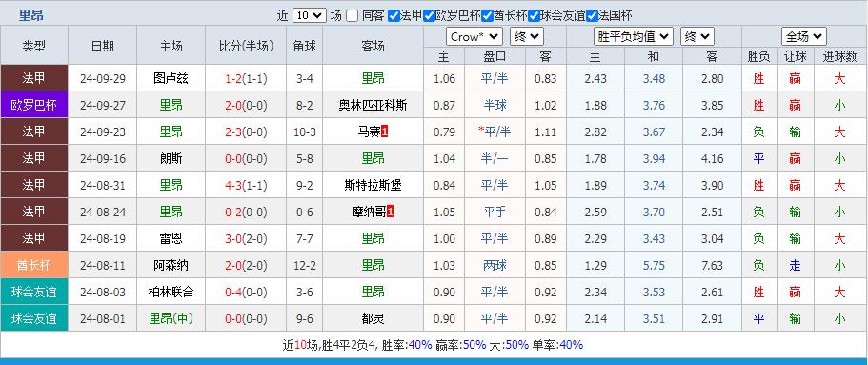The height and width of the screenshot is (365, 868).
Task: Uncheck the 法国杯 filter checkbox
Action: [592, 15]
